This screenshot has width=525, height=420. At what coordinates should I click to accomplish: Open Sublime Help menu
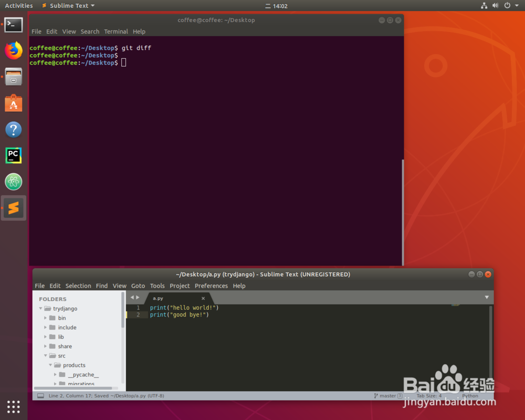click(x=239, y=286)
